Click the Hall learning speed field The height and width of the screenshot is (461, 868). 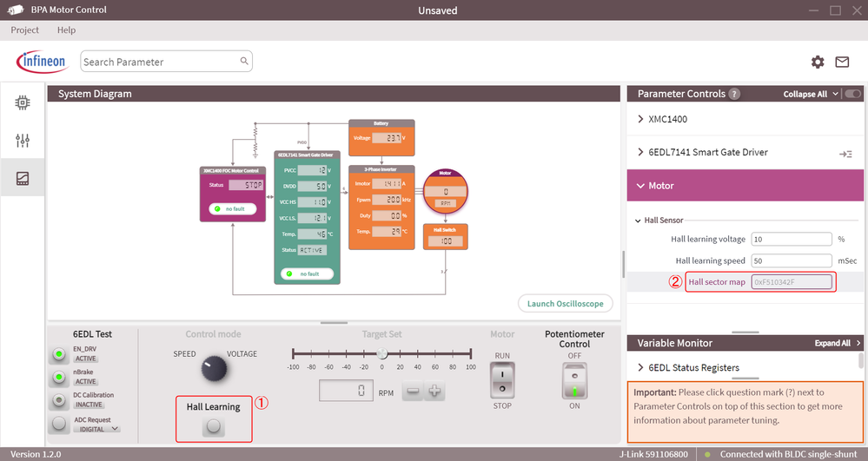[x=791, y=260]
